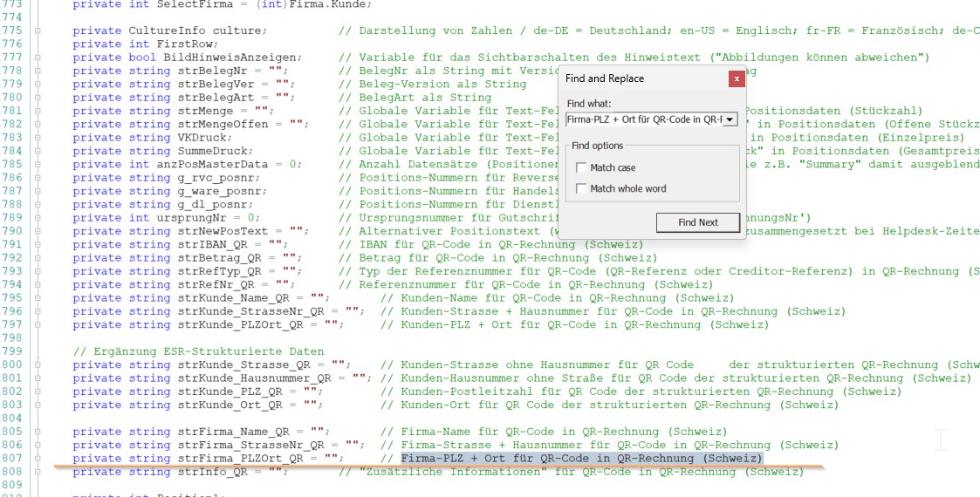Click line number 807 in the gutter
980x497 pixels.
[12, 459]
